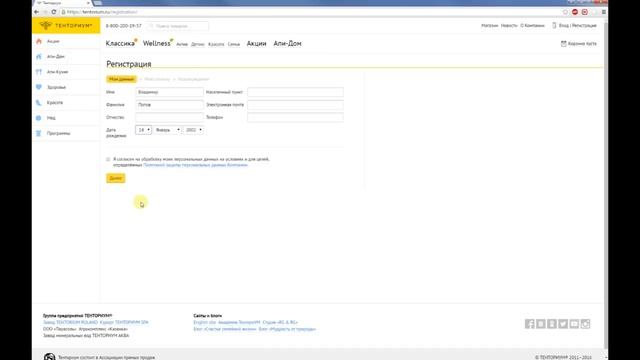Open the Instagram social icon in footer
640x360 pixels.
pyautogui.click(x=585, y=324)
